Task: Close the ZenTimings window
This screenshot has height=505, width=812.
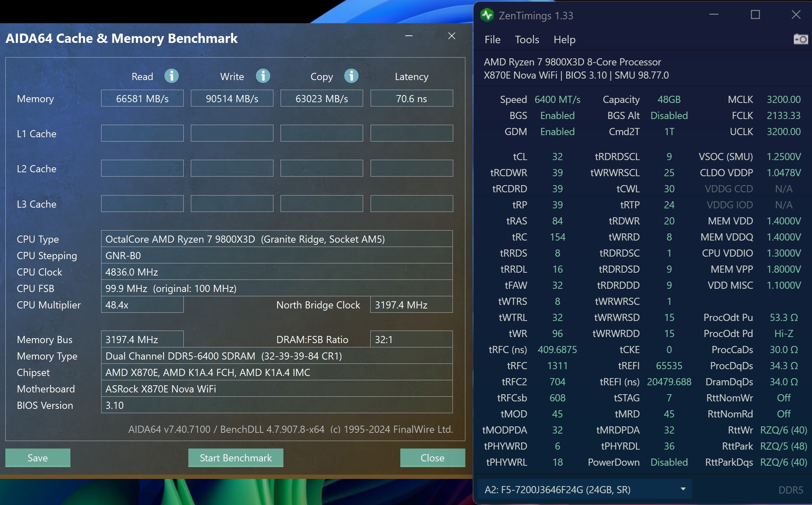Action: tap(796, 15)
